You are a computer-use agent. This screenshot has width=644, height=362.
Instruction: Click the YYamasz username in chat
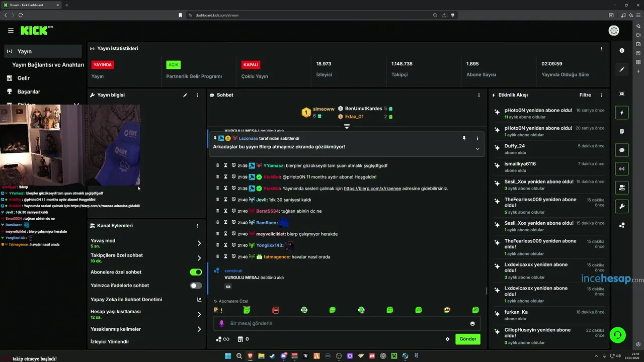click(274, 165)
